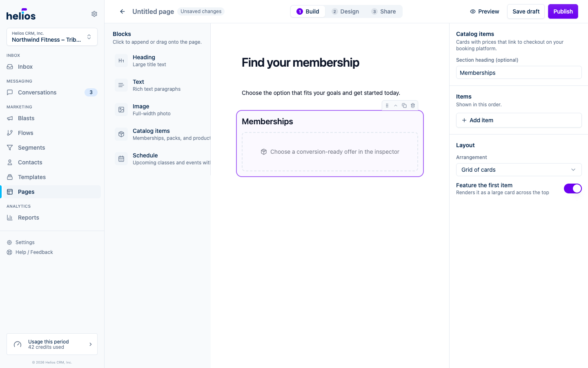Click the Conversations chat bubble icon
This screenshot has height=368, width=588.
click(x=10, y=92)
